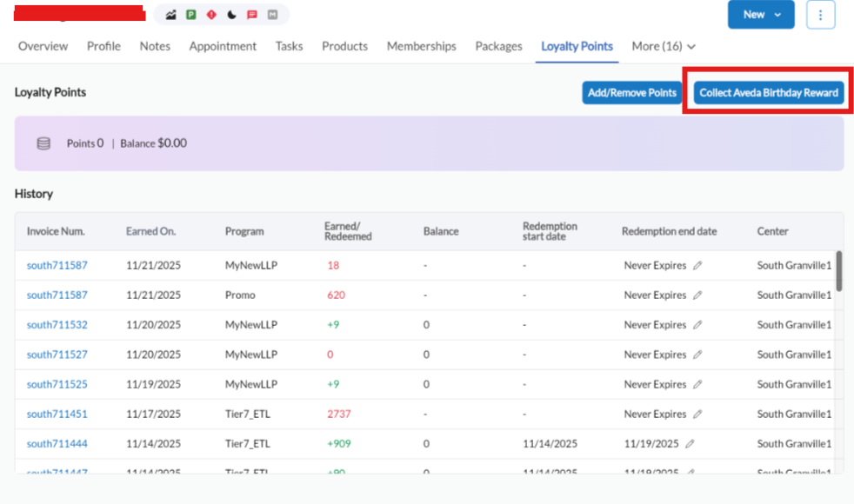The image size is (854, 504).
Task: Click the red chat message icon
Action: [x=252, y=15]
